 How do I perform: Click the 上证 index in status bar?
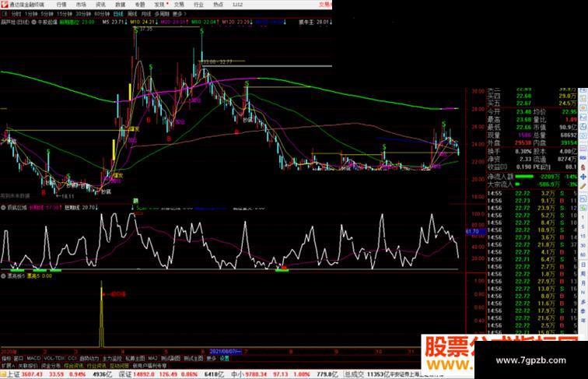click(13, 374)
